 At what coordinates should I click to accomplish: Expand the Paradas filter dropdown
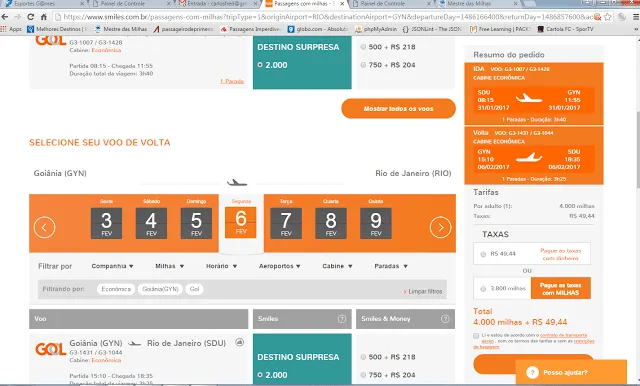391,266
